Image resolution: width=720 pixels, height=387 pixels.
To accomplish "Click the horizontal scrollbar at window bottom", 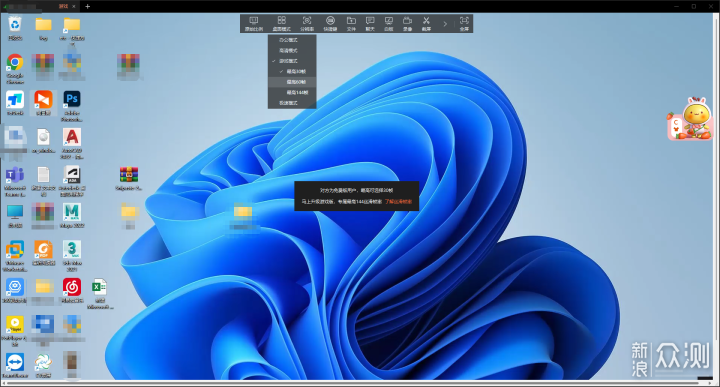I will tap(352, 383).
